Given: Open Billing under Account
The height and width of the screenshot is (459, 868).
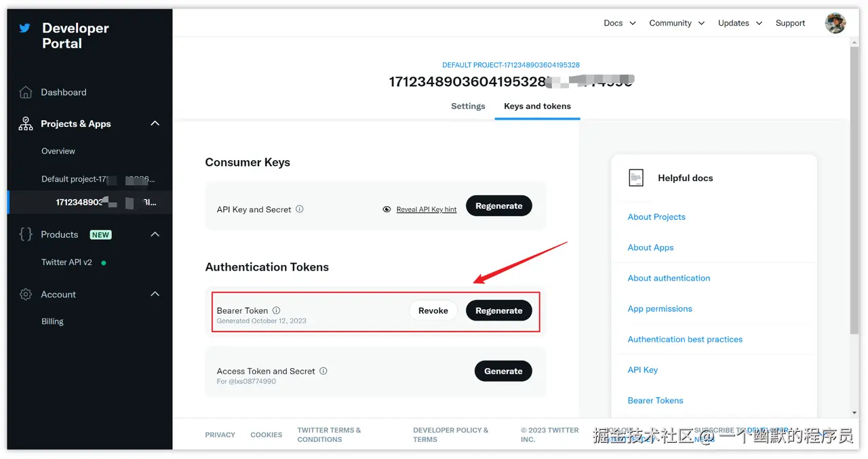Looking at the screenshot, I should point(52,321).
